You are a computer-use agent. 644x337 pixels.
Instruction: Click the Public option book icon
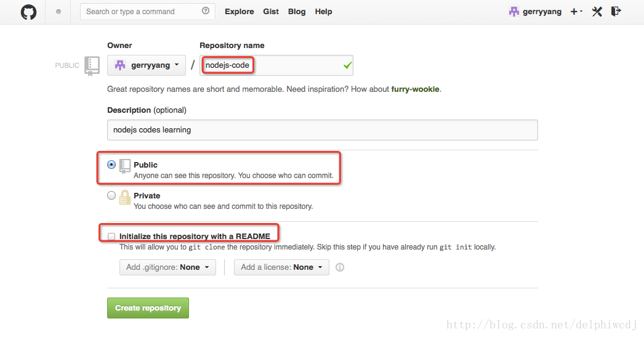pyautogui.click(x=125, y=166)
